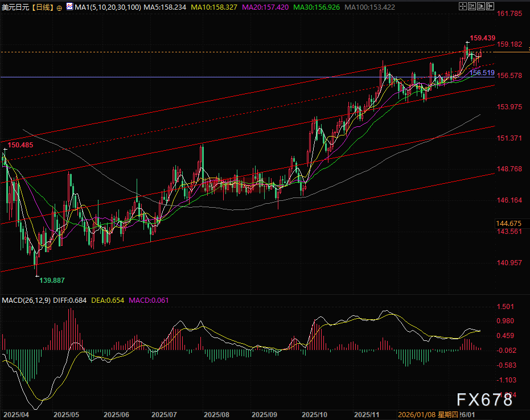The width and height of the screenshot is (530, 420).
Task: Open MACD(26,12,9) indicator settings
Action: click(x=26, y=300)
